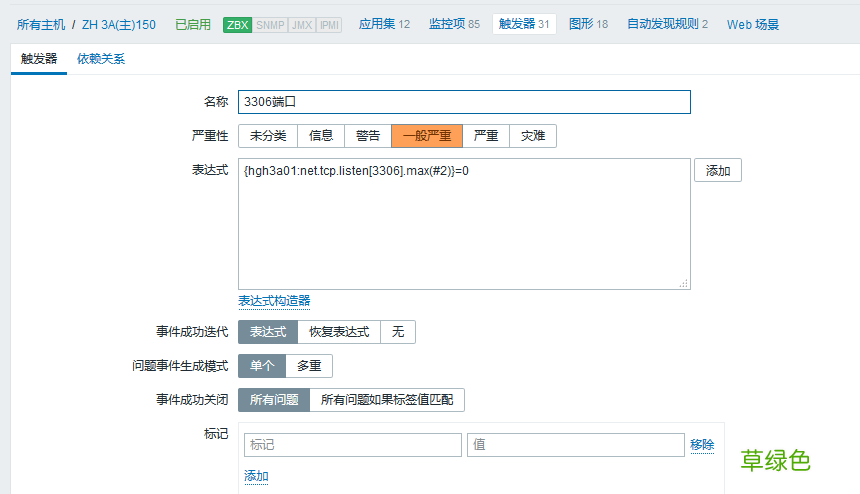Select severity 一般严重
Image resolution: width=860 pixels, height=494 pixels.
click(x=427, y=136)
